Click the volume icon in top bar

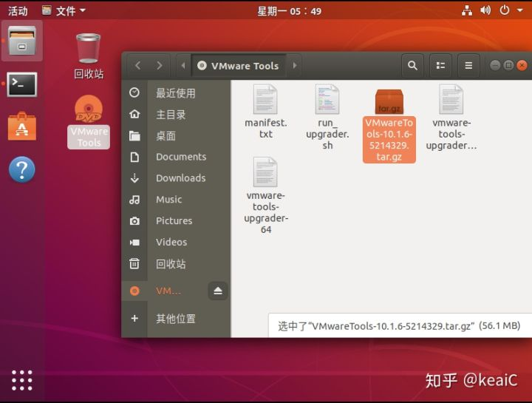[x=485, y=11]
